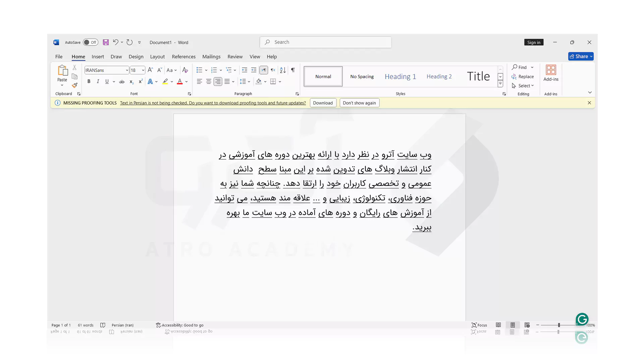
Task: Toggle superscript formatting
Action: [141, 81]
